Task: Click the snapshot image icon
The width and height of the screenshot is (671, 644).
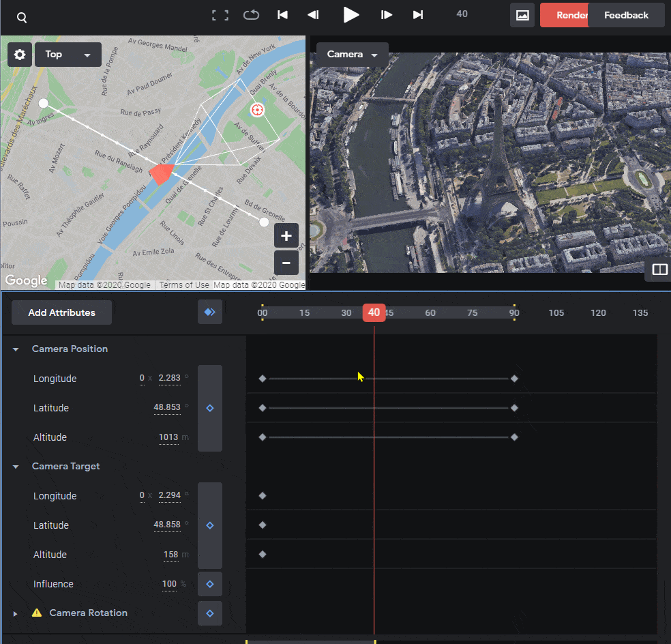Action: 522,16
